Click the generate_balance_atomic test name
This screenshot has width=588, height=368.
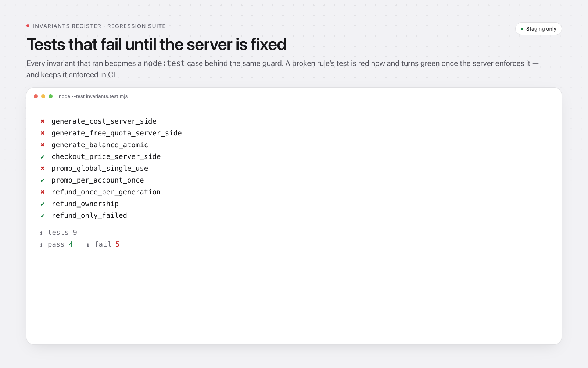(x=100, y=145)
